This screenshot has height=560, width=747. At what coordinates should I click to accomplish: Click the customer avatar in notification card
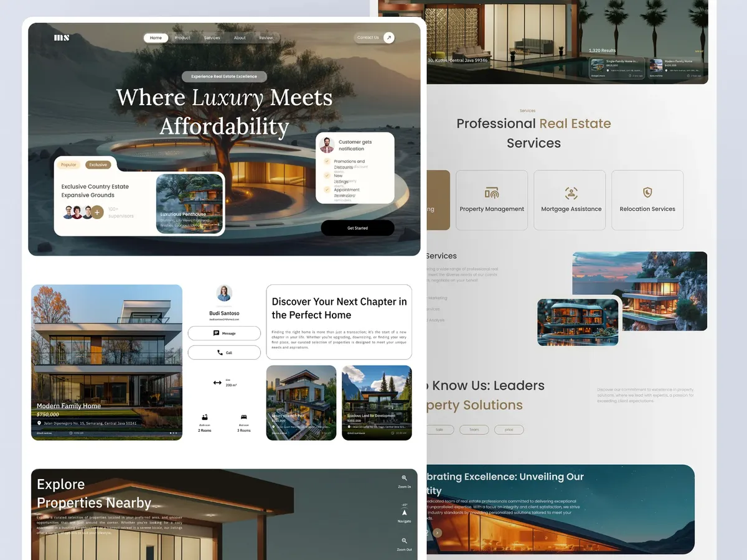pyautogui.click(x=327, y=145)
